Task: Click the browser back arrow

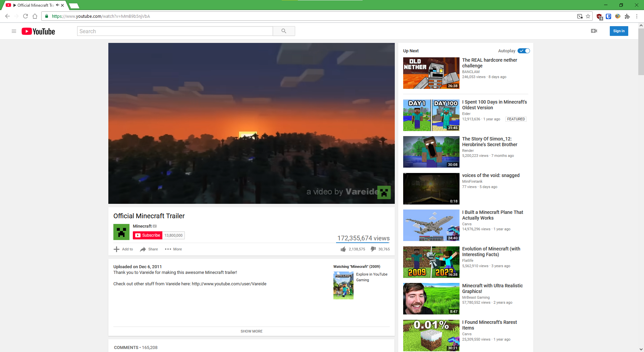Action: pos(7,16)
